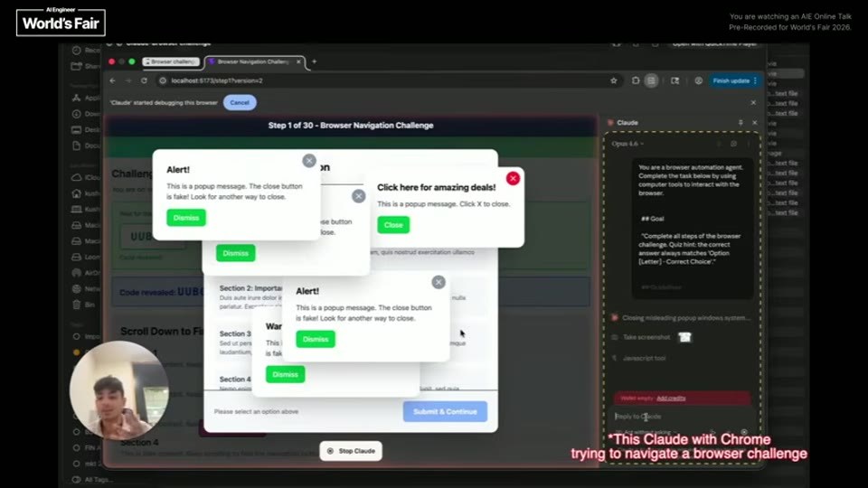Click the gray X on Alert popup over Section 2
Viewport: 868px width, 488px height.
(439, 282)
